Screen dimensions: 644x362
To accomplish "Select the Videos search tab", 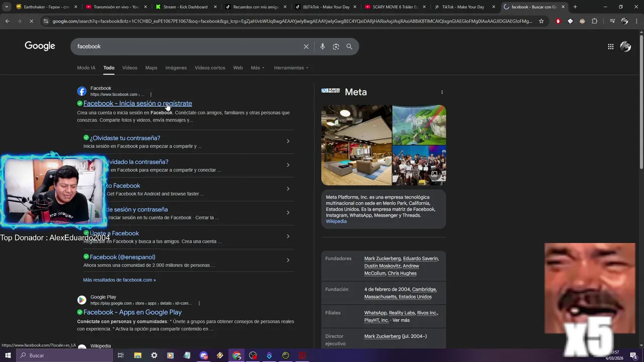I will click(x=130, y=68).
